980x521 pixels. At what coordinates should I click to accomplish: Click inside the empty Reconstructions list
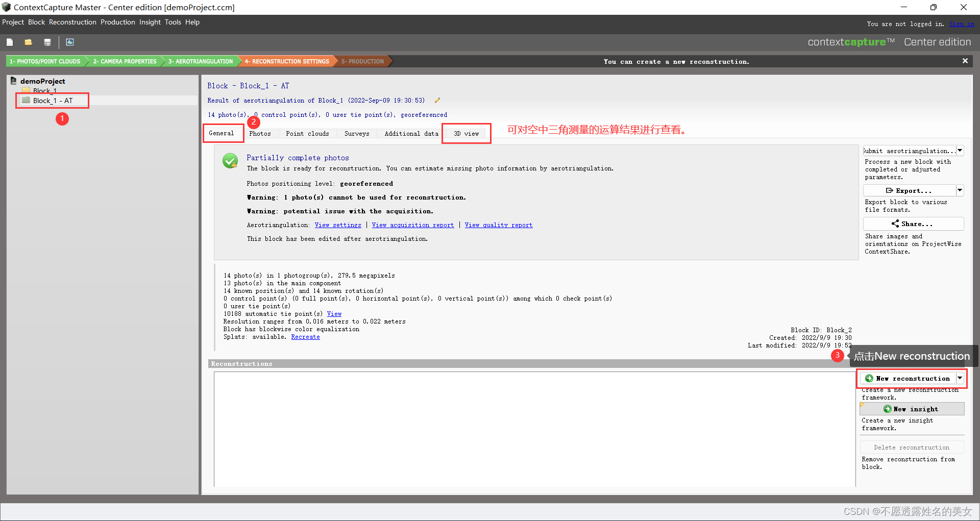pos(534,429)
